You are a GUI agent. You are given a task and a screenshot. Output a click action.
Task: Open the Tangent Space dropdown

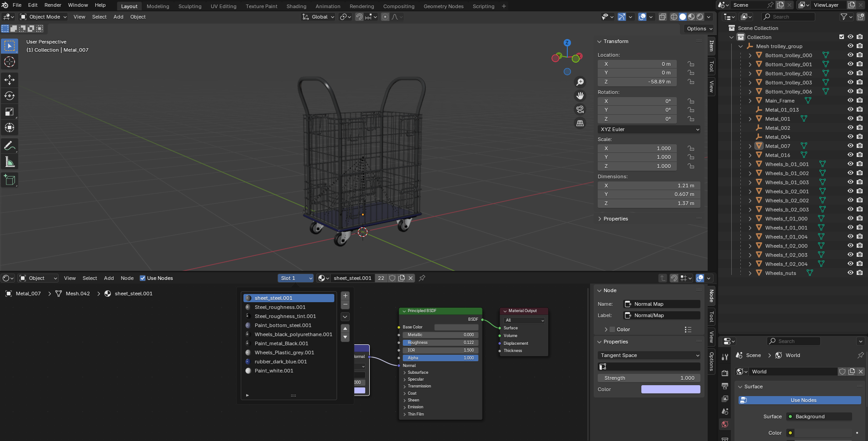tap(649, 355)
